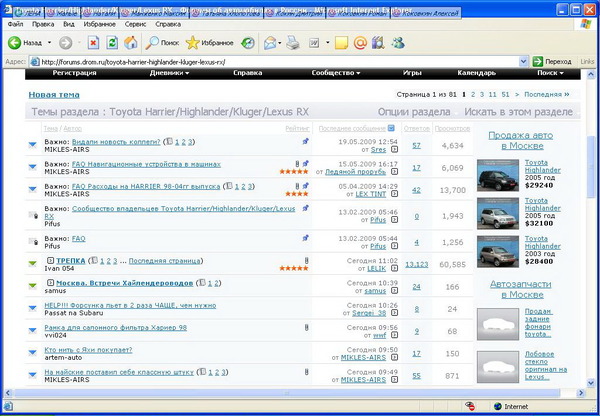
Task: Click the Messenger people toolbar icon
Action: (398, 43)
